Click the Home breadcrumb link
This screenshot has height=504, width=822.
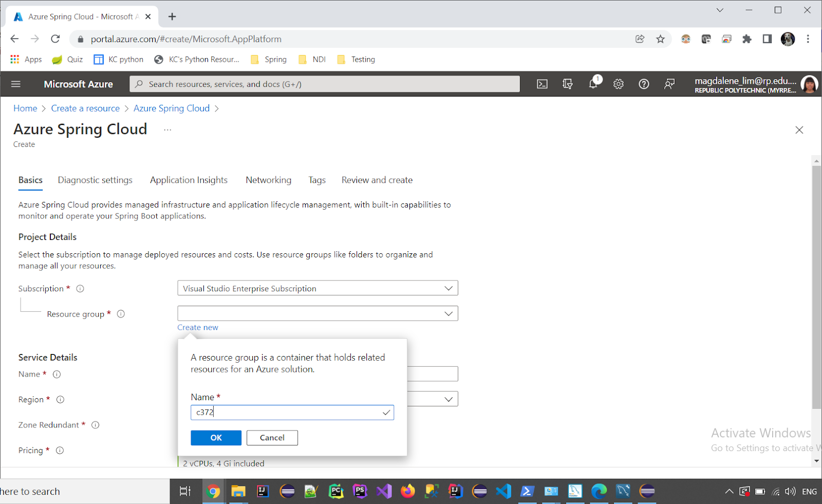tap(25, 108)
